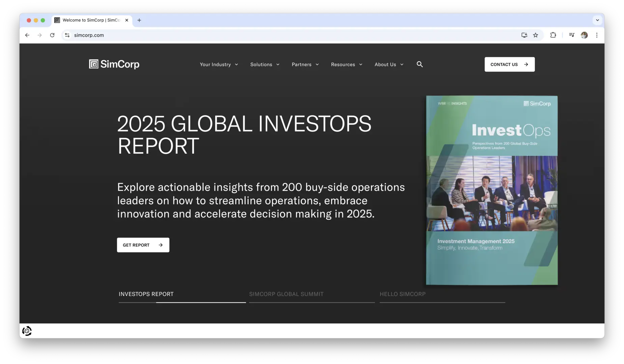Screen dimensions: 624x364
Task: Expand the Your Industry dropdown
Action: pyautogui.click(x=219, y=64)
